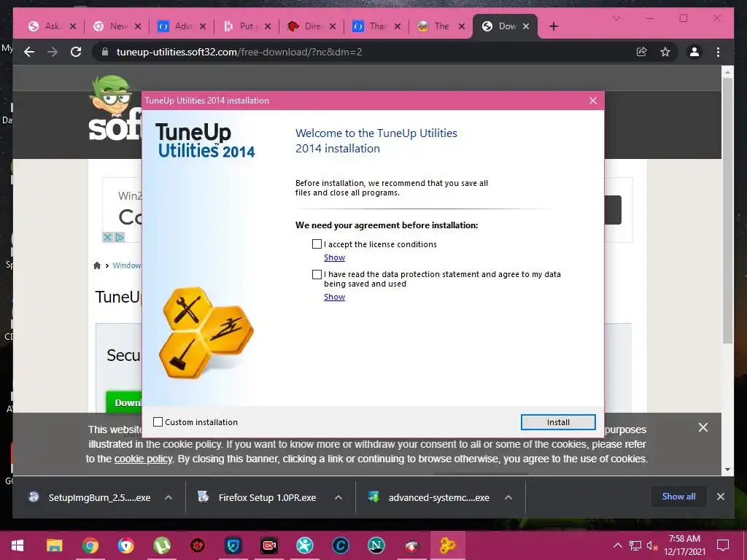Click the address bar URL

[239, 52]
